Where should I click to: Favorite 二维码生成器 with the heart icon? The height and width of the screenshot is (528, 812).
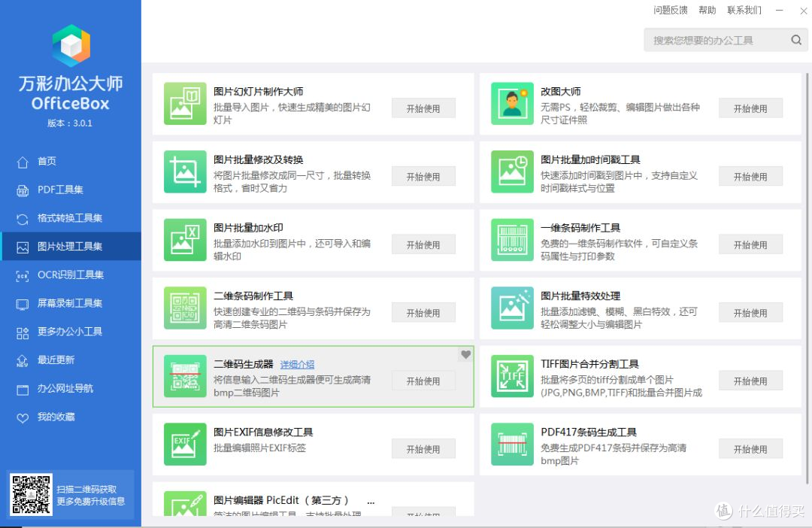[x=465, y=354]
